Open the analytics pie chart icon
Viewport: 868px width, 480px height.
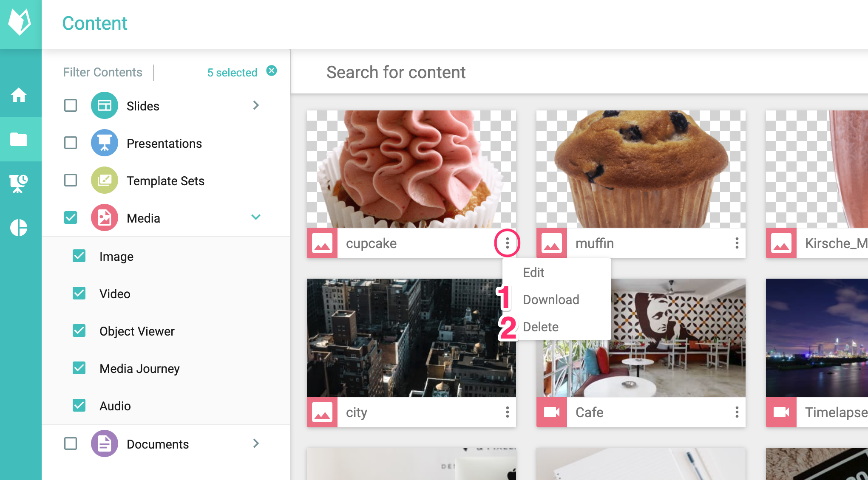tap(19, 228)
